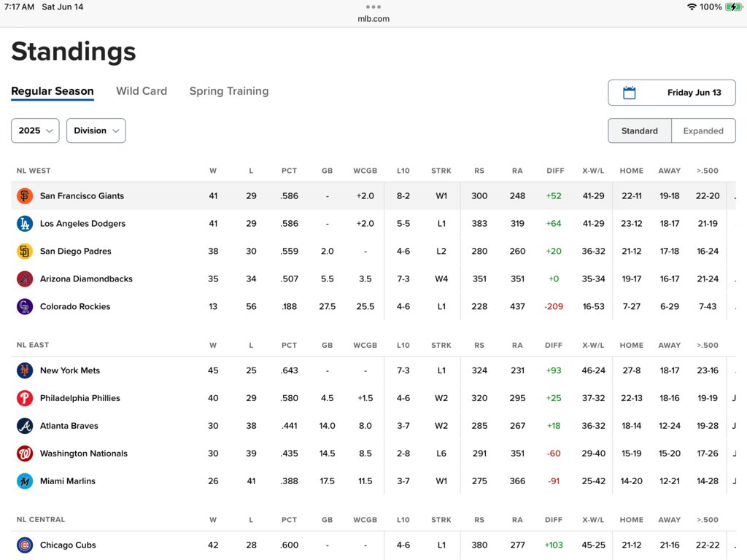Click the PCT column header in NL West
747x560 pixels.
tap(289, 171)
